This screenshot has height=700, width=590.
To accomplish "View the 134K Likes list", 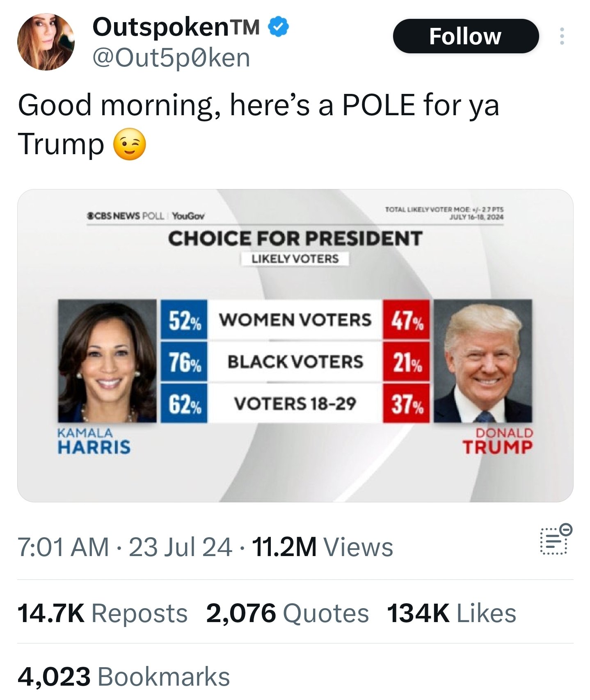I will [x=451, y=613].
